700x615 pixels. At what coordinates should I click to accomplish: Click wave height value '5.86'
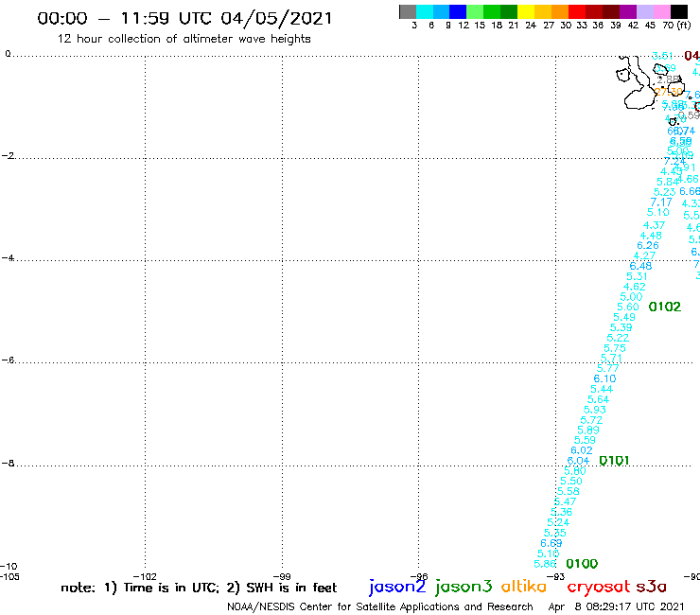click(x=545, y=564)
